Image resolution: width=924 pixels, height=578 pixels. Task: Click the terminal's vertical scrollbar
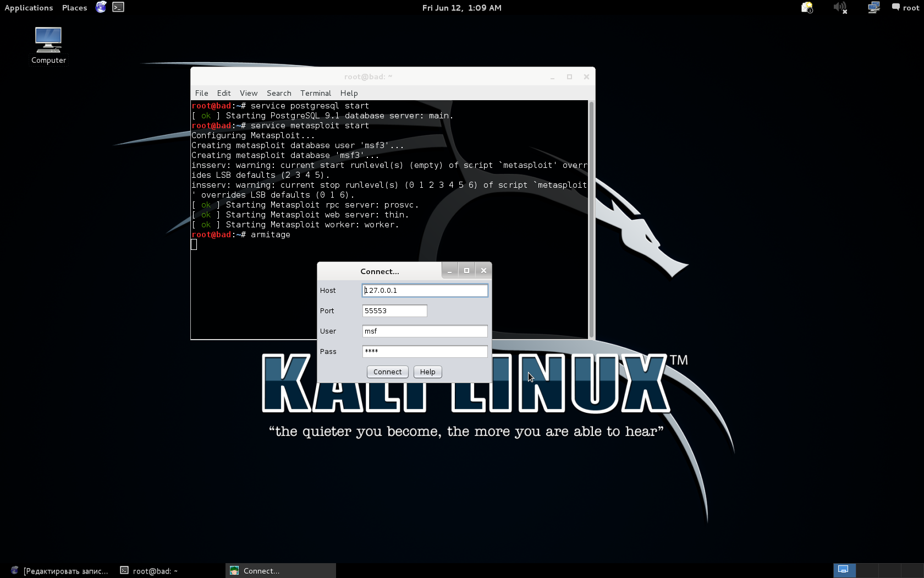pyautogui.click(x=591, y=220)
